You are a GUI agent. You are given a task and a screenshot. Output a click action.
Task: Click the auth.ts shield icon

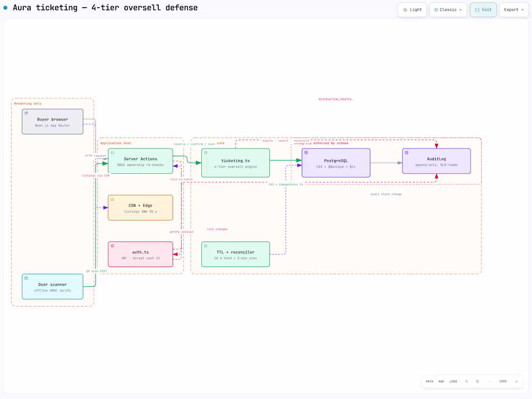point(112,246)
